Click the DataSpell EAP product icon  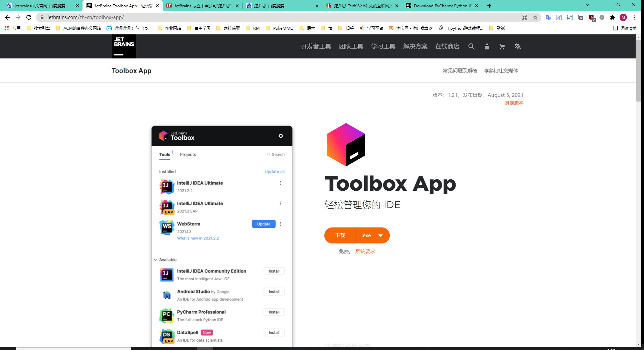[x=167, y=336]
